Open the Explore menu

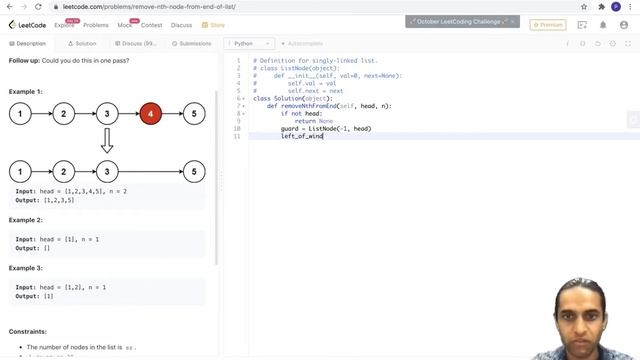coord(64,25)
